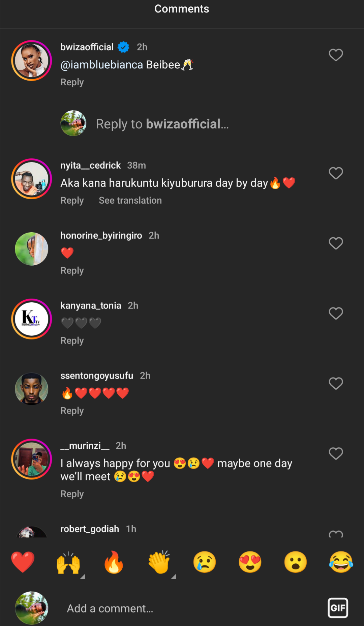Tap the Reply to bwizaofficial field
Image resolution: width=364 pixels, height=626 pixels.
pyautogui.click(x=162, y=124)
